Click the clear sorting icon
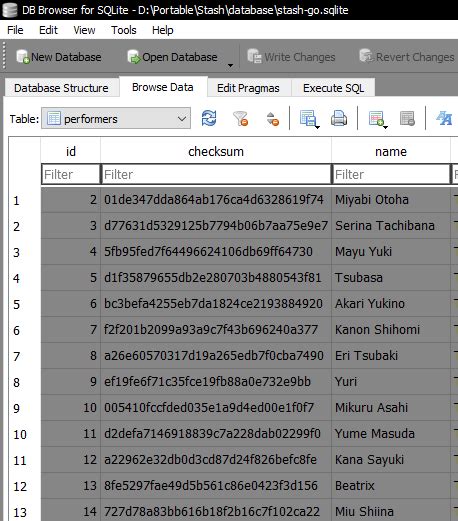This screenshot has width=458, height=521. 272,118
